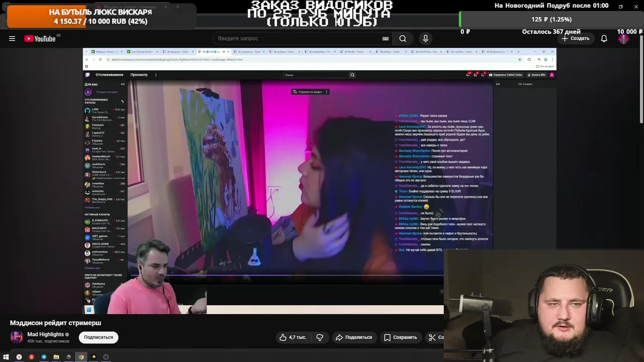Open YouTube notifications bell

click(604, 38)
